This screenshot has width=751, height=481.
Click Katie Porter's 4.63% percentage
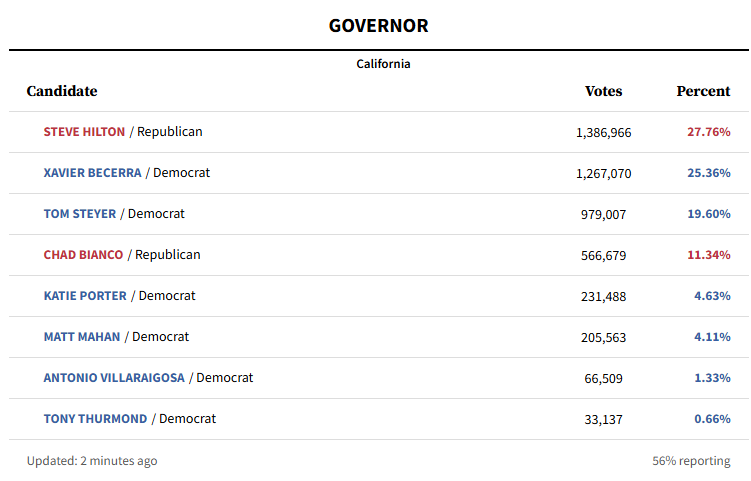click(x=712, y=296)
